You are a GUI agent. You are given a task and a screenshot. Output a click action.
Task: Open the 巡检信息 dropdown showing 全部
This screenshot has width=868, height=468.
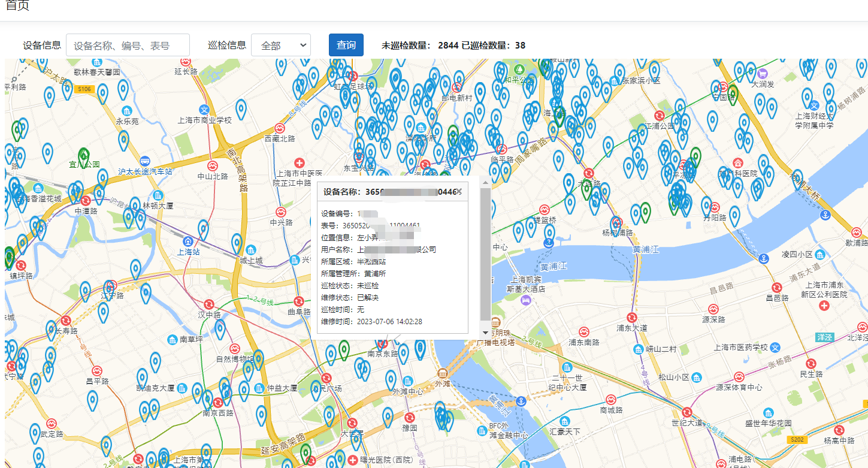coord(281,45)
